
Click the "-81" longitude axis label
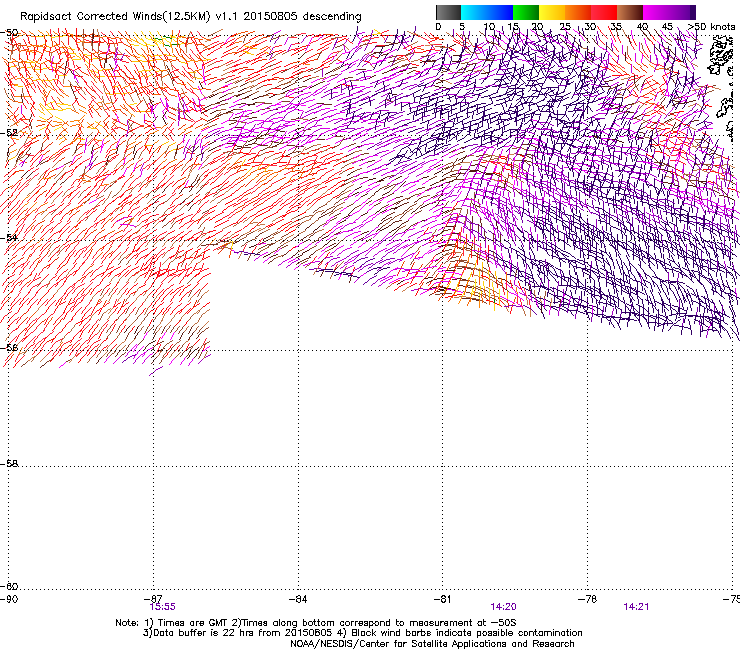[442, 599]
